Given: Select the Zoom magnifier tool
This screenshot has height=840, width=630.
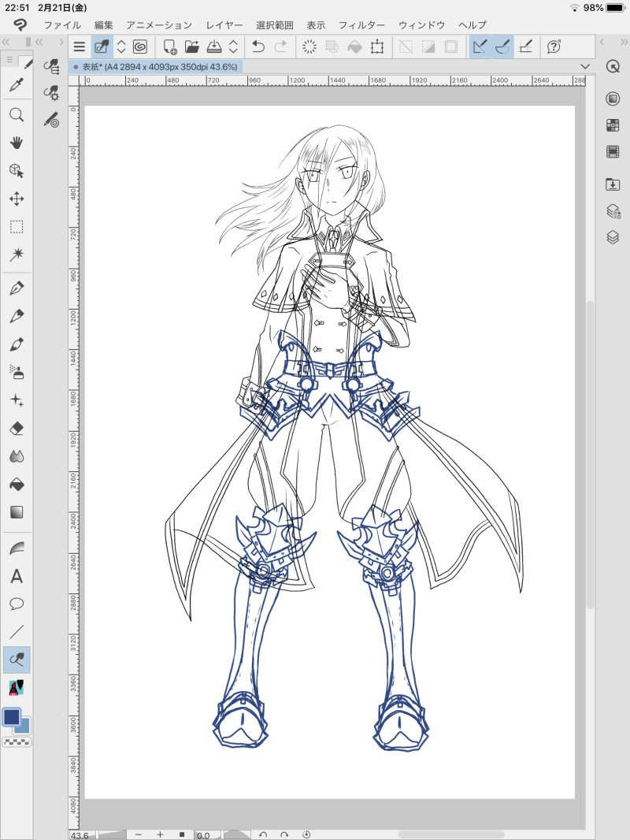Looking at the screenshot, I should 17,114.
